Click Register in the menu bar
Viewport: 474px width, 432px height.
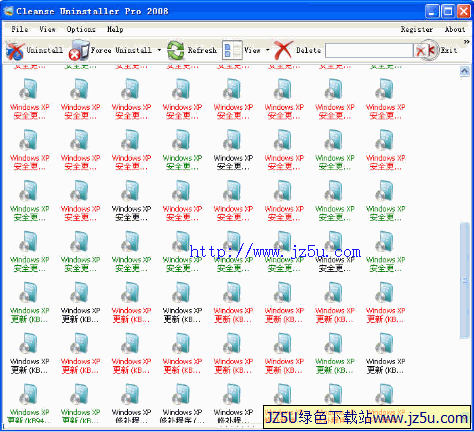coord(417,29)
